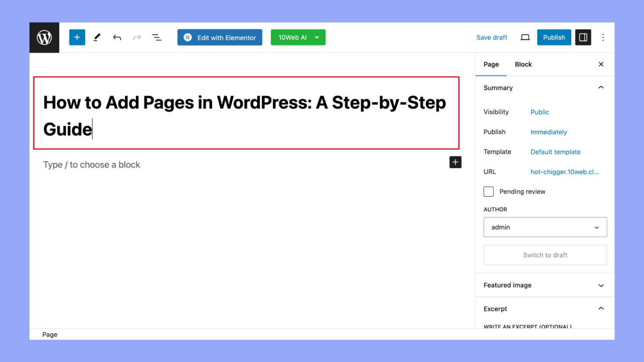Click the Save draft link
The image size is (644, 362).
(492, 37)
